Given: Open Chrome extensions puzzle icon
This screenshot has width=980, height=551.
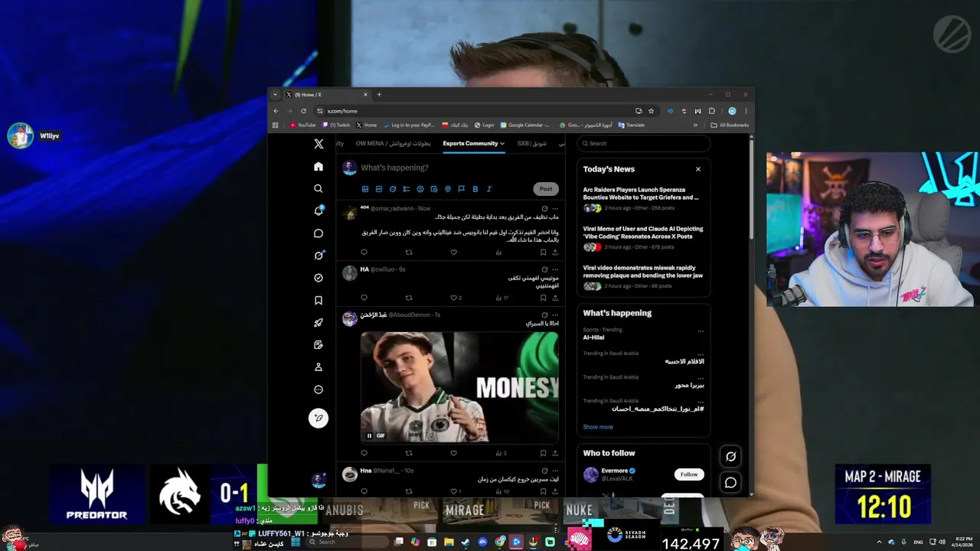Looking at the screenshot, I should click(x=712, y=111).
